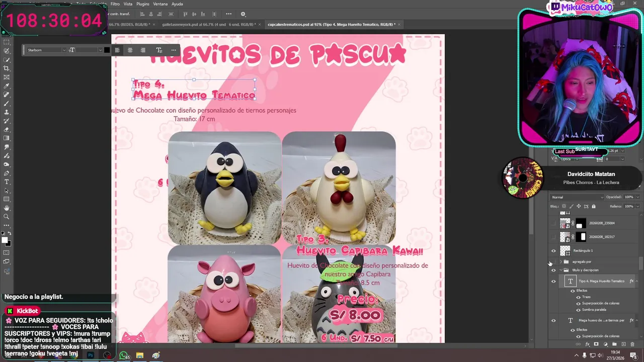The height and width of the screenshot is (362, 644).
Task: Select the Zoom tool
Action: coord(7,217)
